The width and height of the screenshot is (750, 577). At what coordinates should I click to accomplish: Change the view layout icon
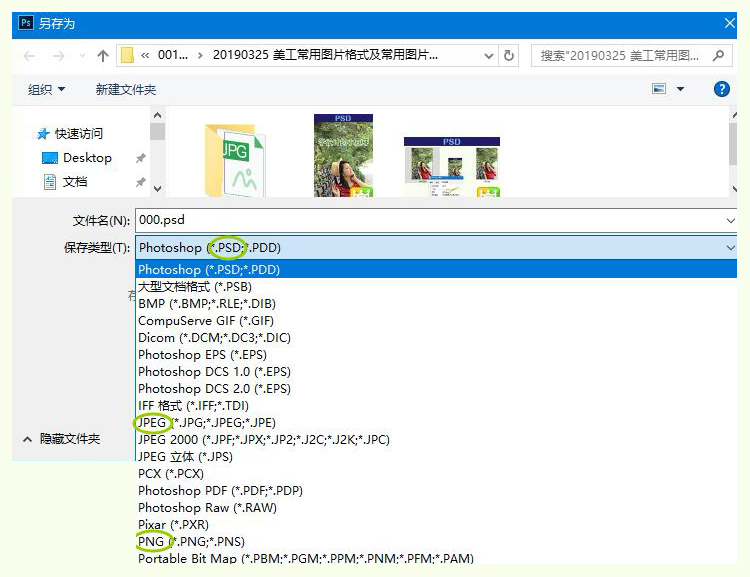659,89
